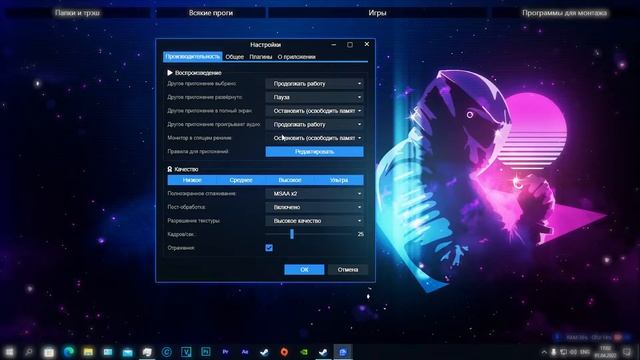Click the highlighted Wallpaper Engine taskbar icon

343,351
